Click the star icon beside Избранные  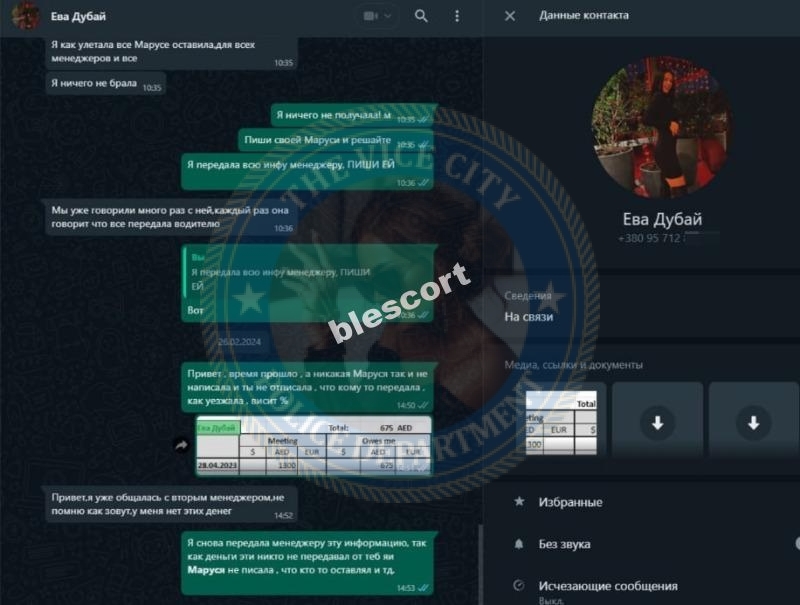pyautogui.click(x=519, y=502)
